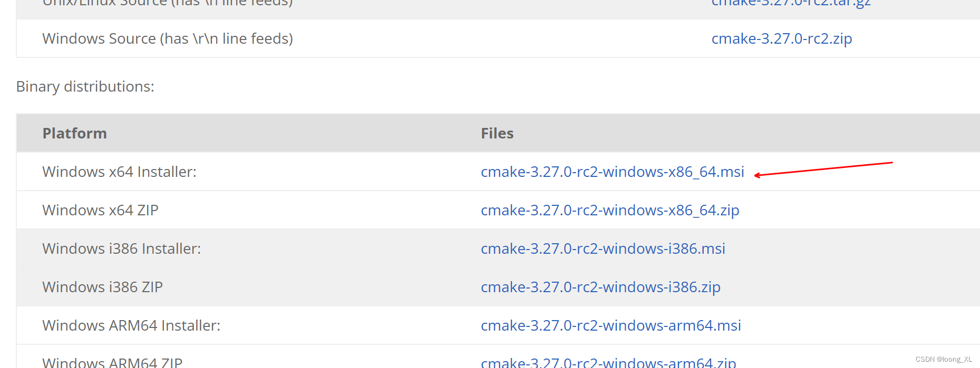This screenshot has height=368, width=980.
Task: Download cmake-3.27.0-rc2-windows-x86_64.msi installer
Action: pos(612,172)
